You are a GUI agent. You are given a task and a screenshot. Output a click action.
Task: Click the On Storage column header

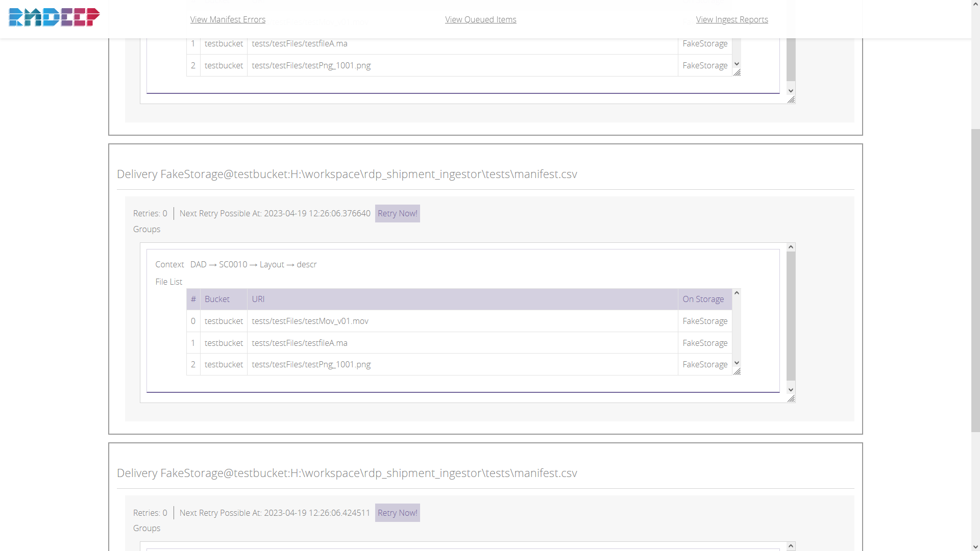point(704,299)
